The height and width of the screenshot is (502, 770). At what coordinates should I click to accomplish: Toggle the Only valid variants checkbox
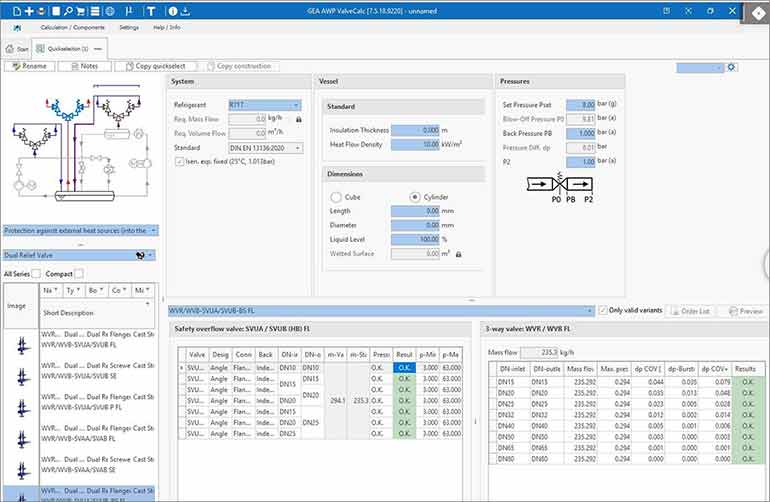coord(603,310)
